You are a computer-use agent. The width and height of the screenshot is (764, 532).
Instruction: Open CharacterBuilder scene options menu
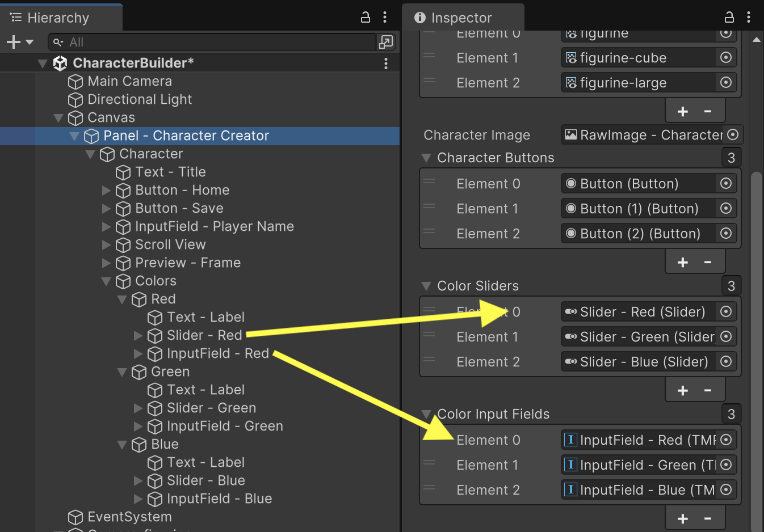click(x=386, y=64)
